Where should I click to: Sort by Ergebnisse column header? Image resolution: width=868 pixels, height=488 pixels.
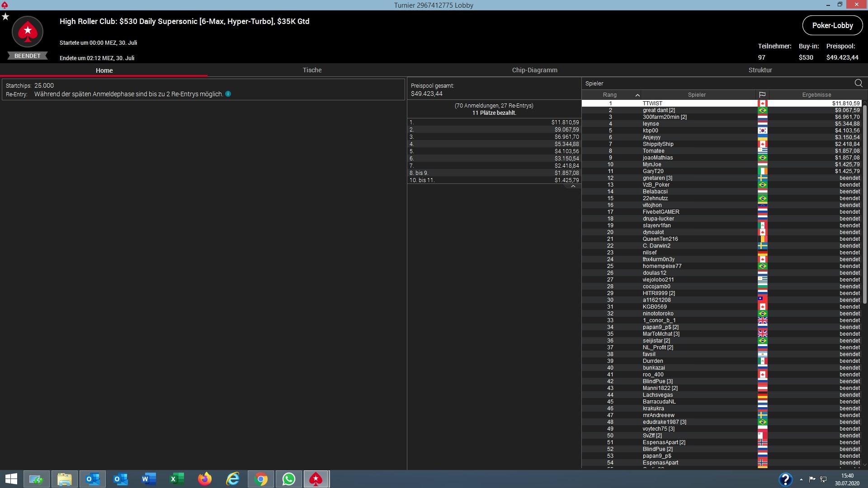(816, 95)
